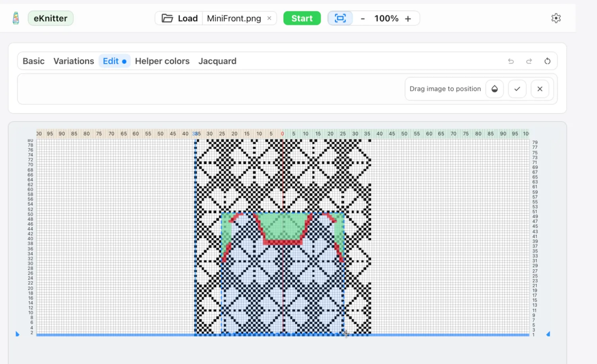
Task: Switch to the Variations tab
Action: (74, 61)
